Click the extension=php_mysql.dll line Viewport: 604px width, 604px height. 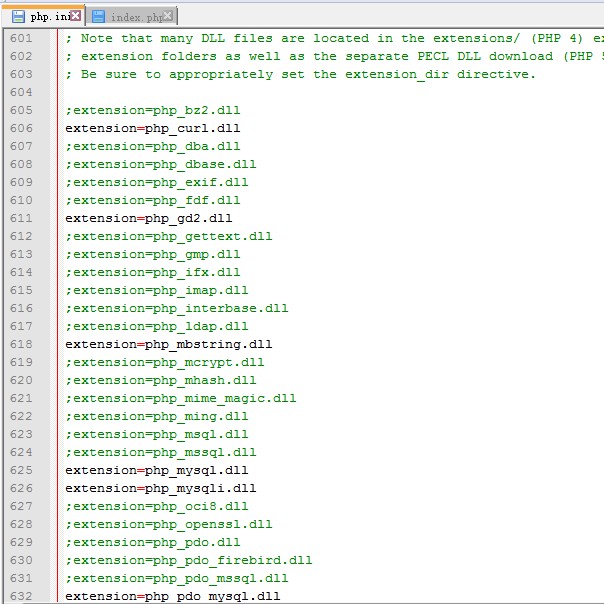tap(156, 471)
